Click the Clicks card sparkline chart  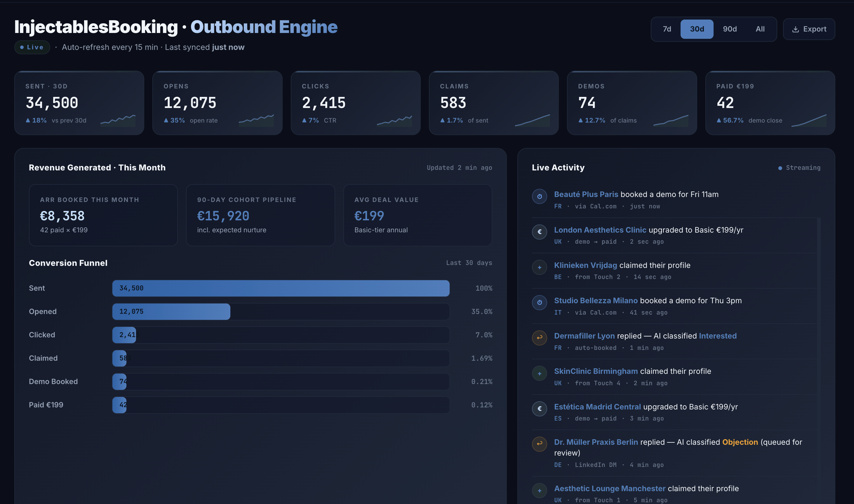(394, 120)
